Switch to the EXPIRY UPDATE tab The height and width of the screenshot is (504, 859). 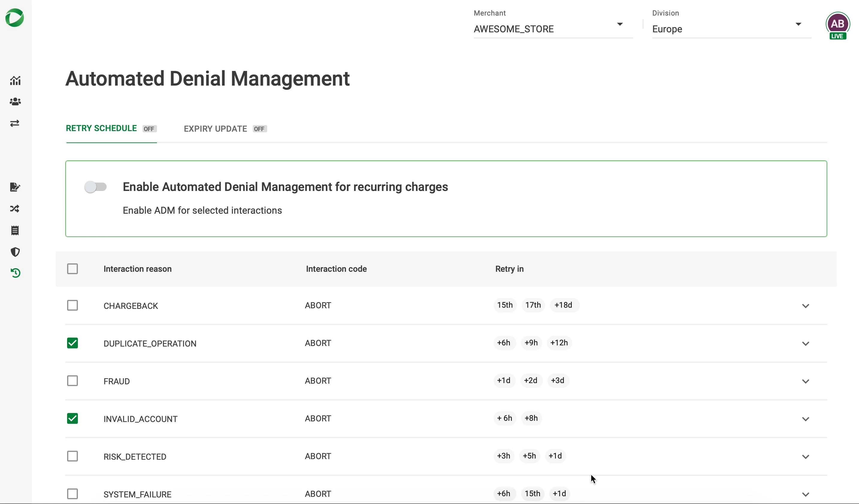pos(215,129)
